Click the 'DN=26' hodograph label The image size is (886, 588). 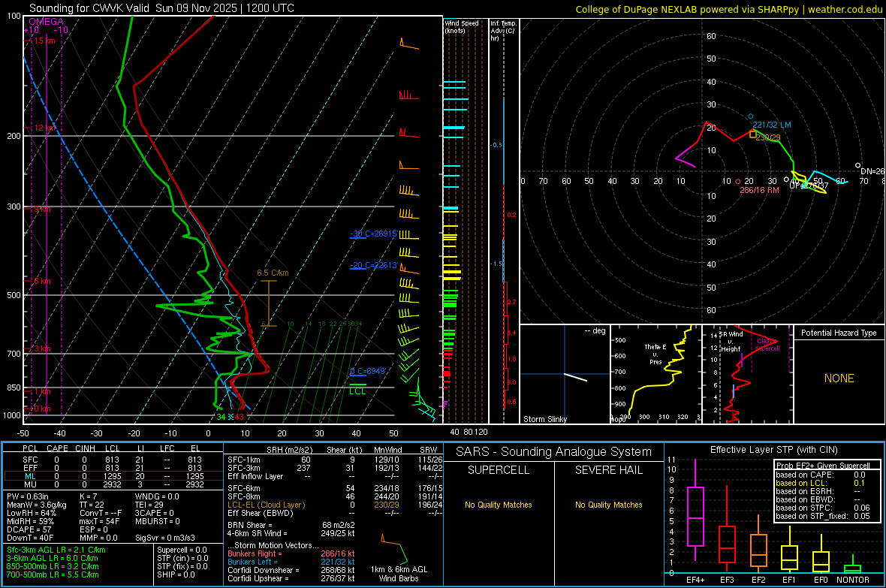(872, 170)
